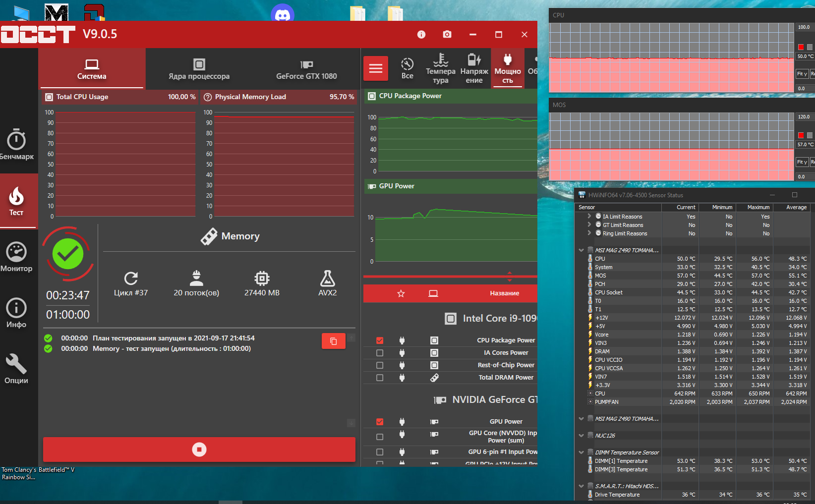Collapse the DIMM Temperature Sensor group

[x=581, y=452]
